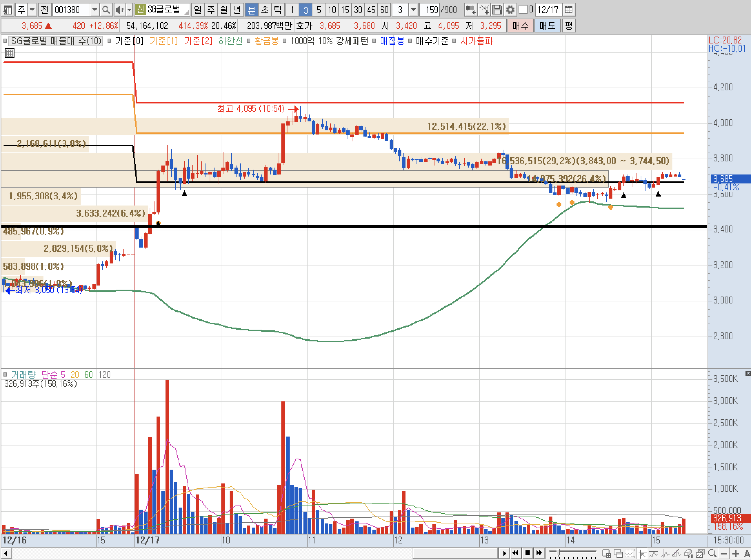Click the save chart floppy disk icon
The image size is (751, 560).
tap(497, 10)
